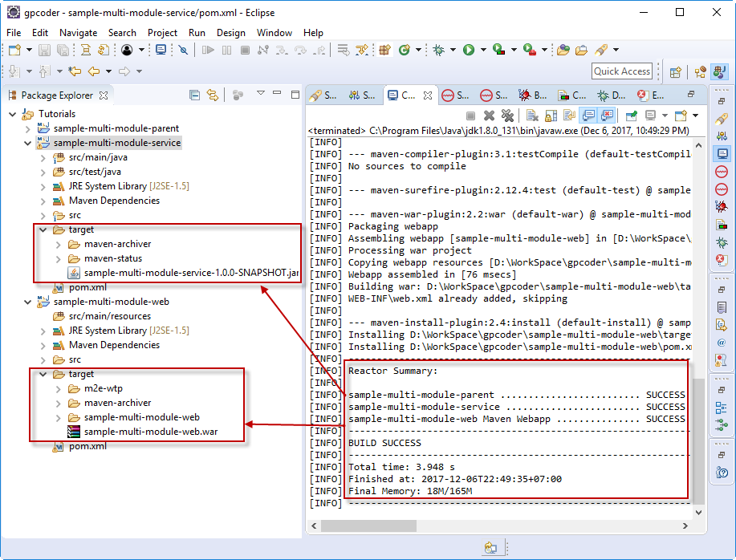The height and width of the screenshot is (560, 736).
Task: Click the Open Perspective icon
Action: tap(676, 72)
